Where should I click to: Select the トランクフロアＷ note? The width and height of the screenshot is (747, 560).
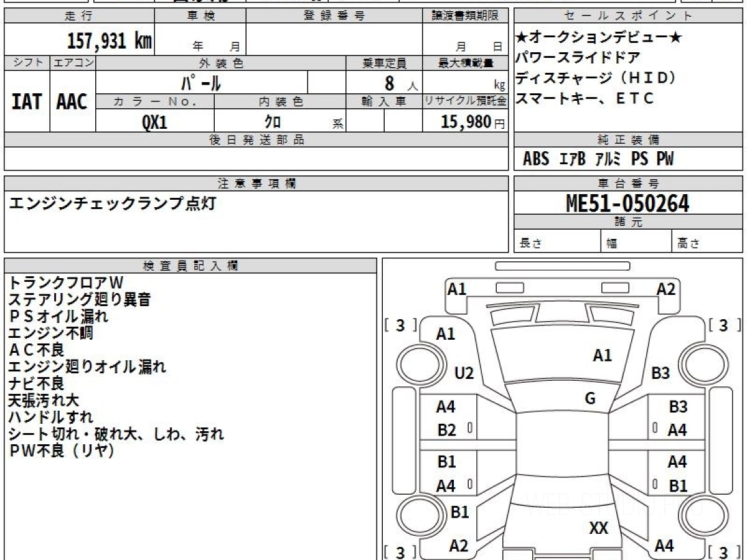pos(66,283)
